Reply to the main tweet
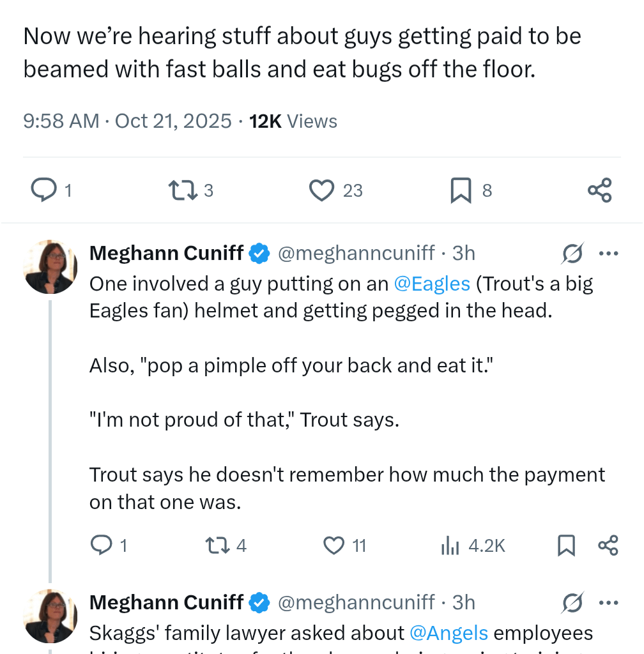This screenshot has width=644, height=654. pyautogui.click(x=43, y=190)
